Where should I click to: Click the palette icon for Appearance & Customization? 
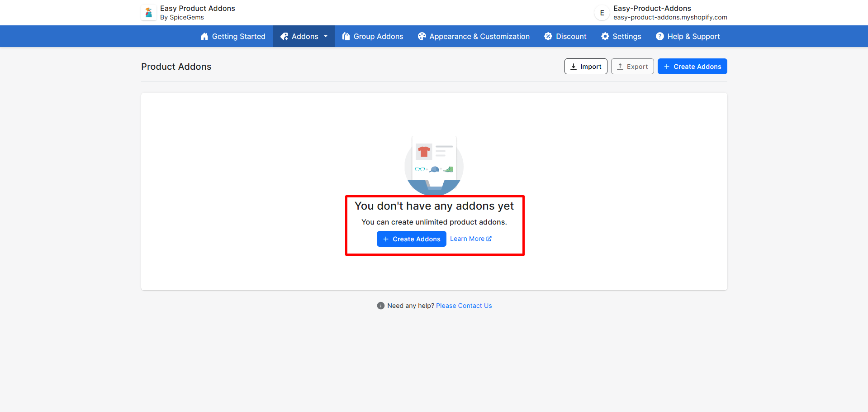pyautogui.click(x=422, y=37)
